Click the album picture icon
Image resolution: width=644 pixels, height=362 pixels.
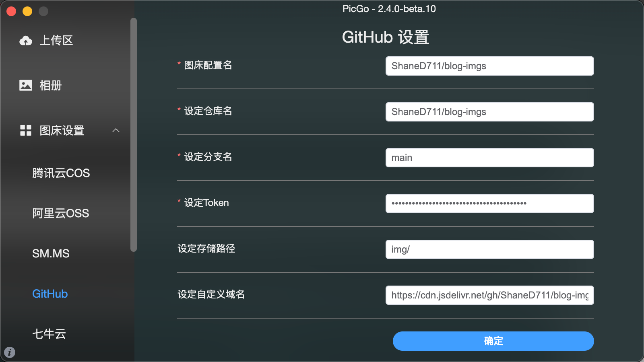[26, 85]
